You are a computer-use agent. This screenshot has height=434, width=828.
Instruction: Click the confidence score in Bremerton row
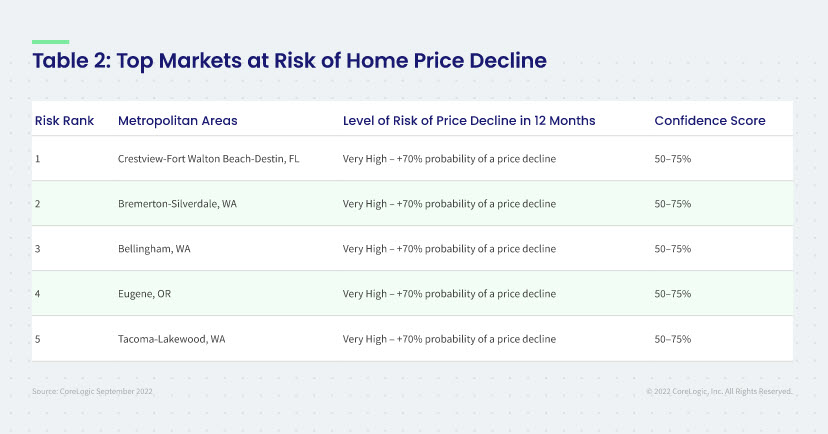(673, 204)
